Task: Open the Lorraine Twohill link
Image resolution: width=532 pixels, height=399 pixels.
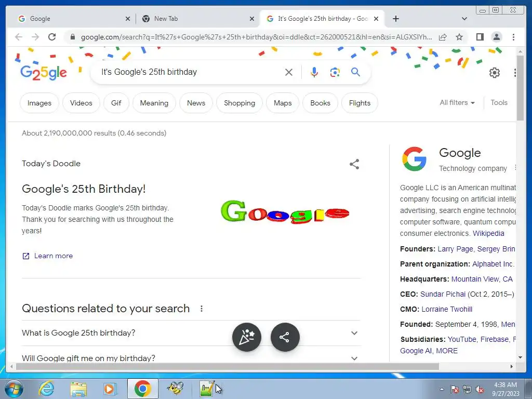Action: (x=447, y=309)
